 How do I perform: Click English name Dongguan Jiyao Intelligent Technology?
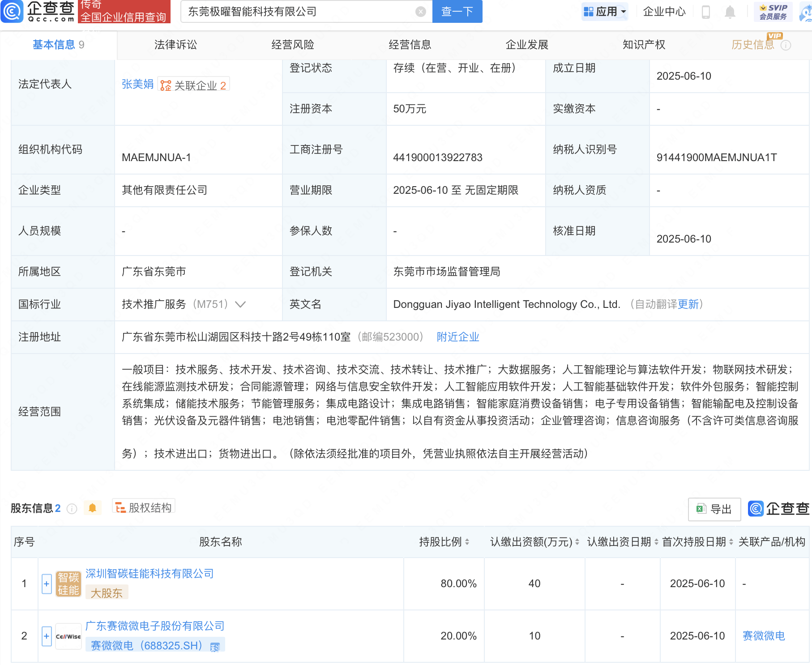coord(507,304)
